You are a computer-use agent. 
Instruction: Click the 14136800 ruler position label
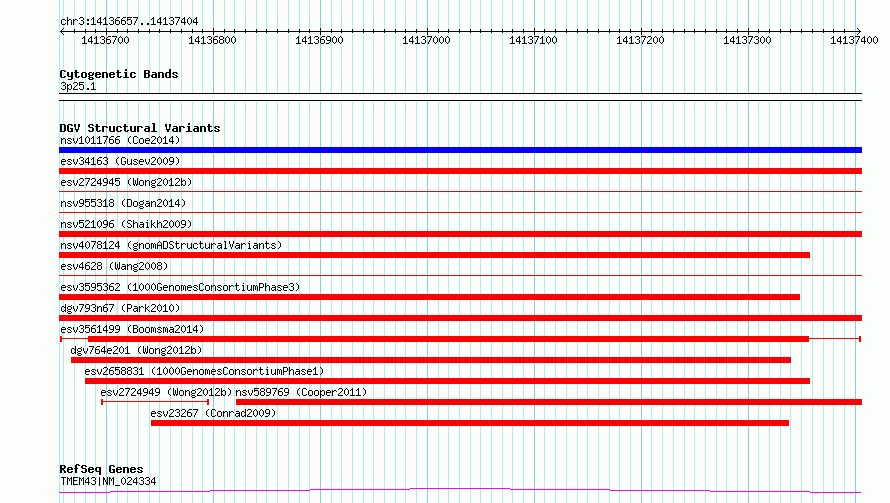[212, 40]
